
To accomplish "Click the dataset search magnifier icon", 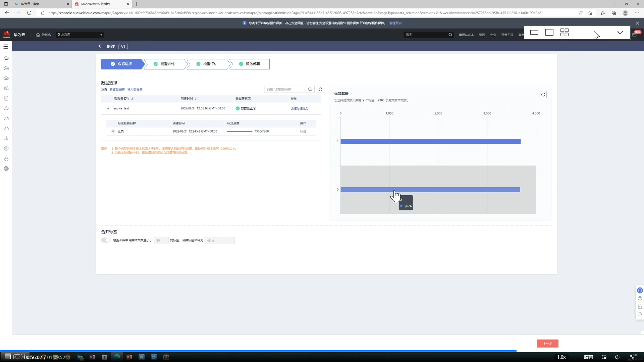I will coord(310,89).
